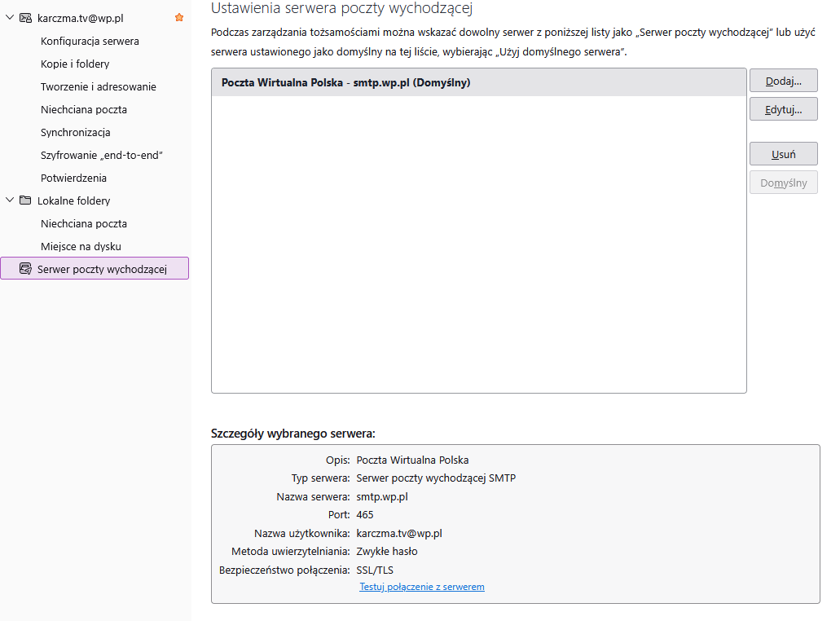Viewport: 840px width, 621px height.
Task: Open Szyfrowanie „end-to-end” settings
Action: point(102,156)
